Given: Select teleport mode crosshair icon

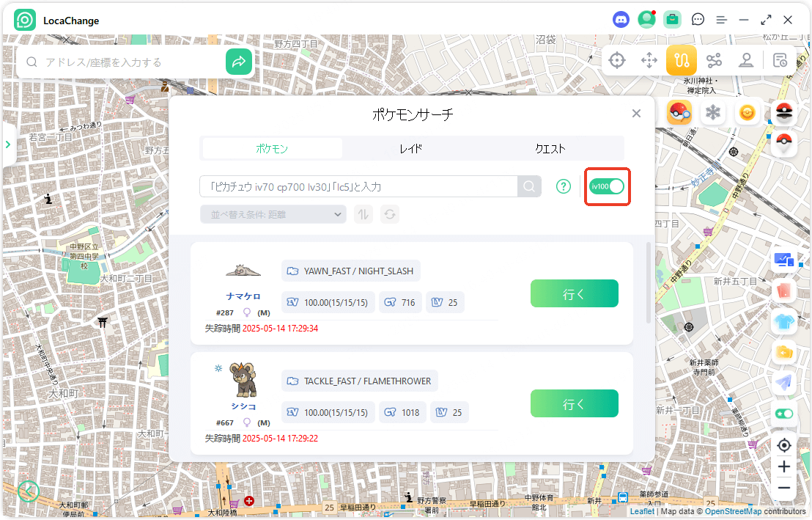Looking at the screenshot, I should [x=617, y=60].
